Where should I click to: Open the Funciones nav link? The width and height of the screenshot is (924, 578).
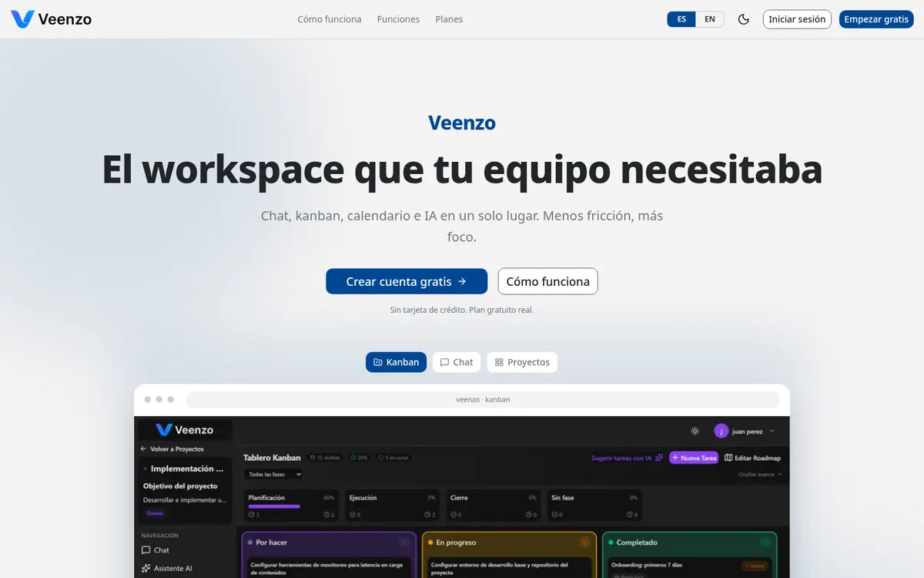pos(399,19)
